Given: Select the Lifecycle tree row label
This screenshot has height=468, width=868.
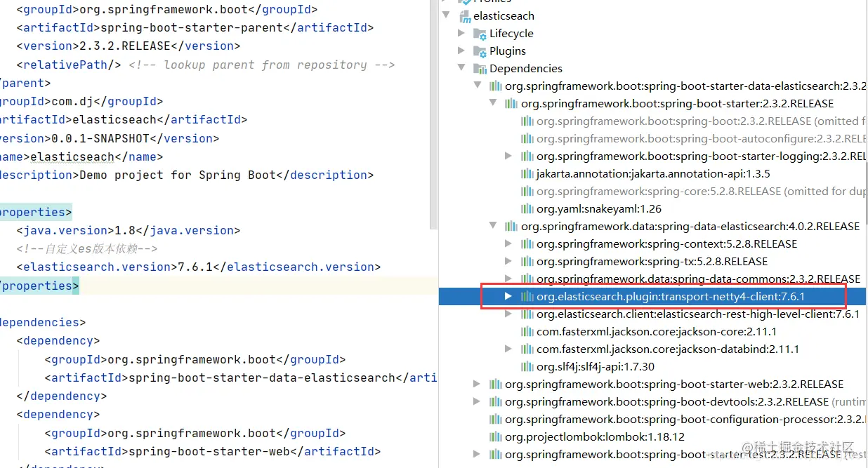Looking at the screenshot, I should click(511, 33).
